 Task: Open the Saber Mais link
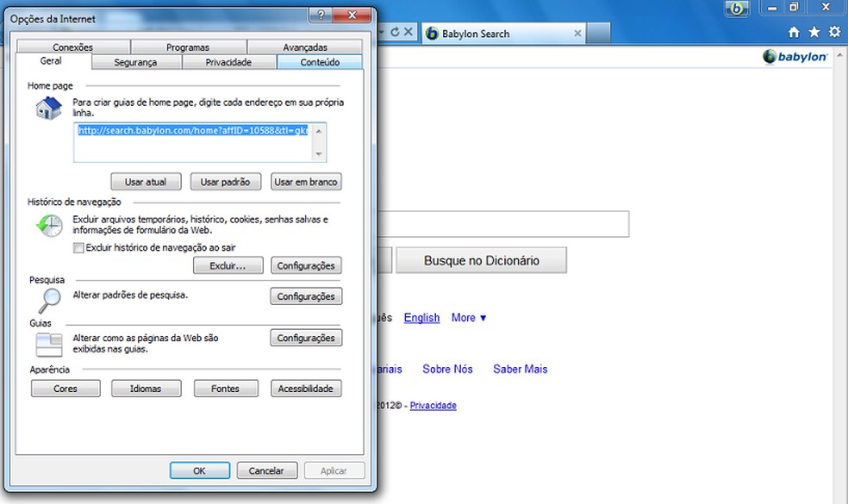tap(521, 370)
